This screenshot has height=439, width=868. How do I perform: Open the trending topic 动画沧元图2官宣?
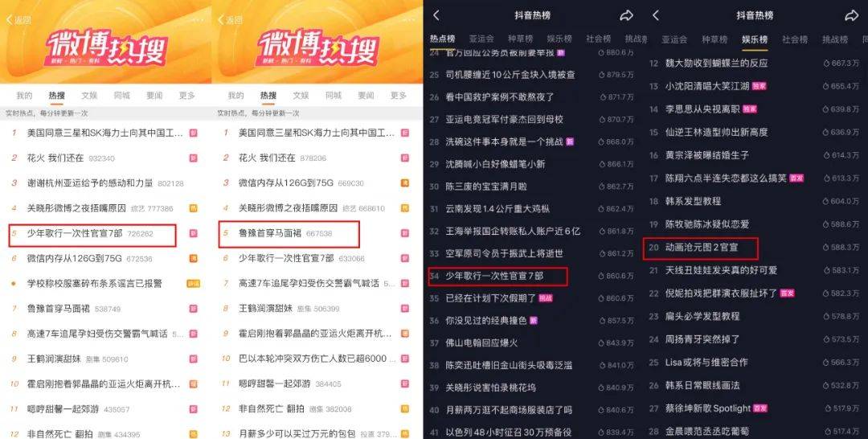pos(702,248)
